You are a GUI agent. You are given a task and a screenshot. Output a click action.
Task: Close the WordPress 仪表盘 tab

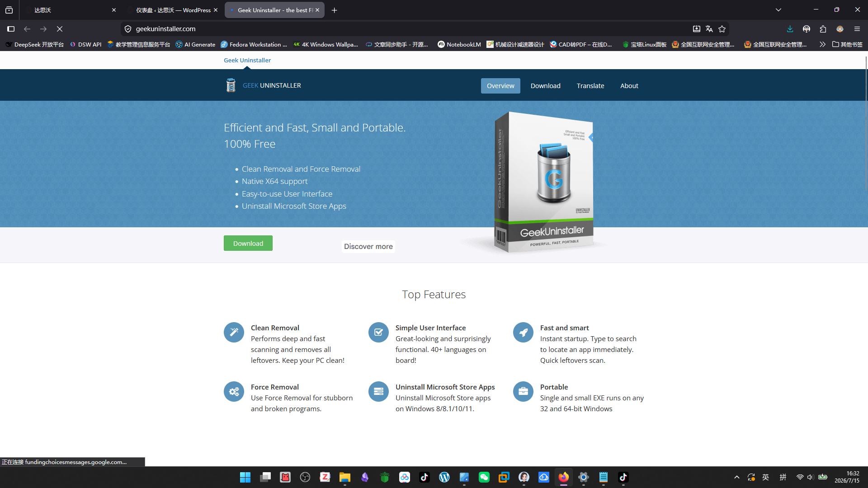(x=216, y=10)
